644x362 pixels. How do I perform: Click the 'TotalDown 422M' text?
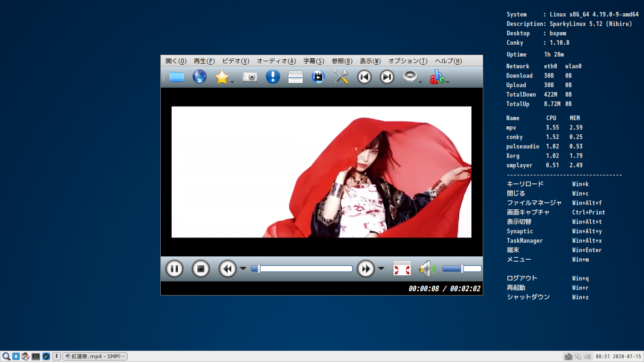pos(531,94)
